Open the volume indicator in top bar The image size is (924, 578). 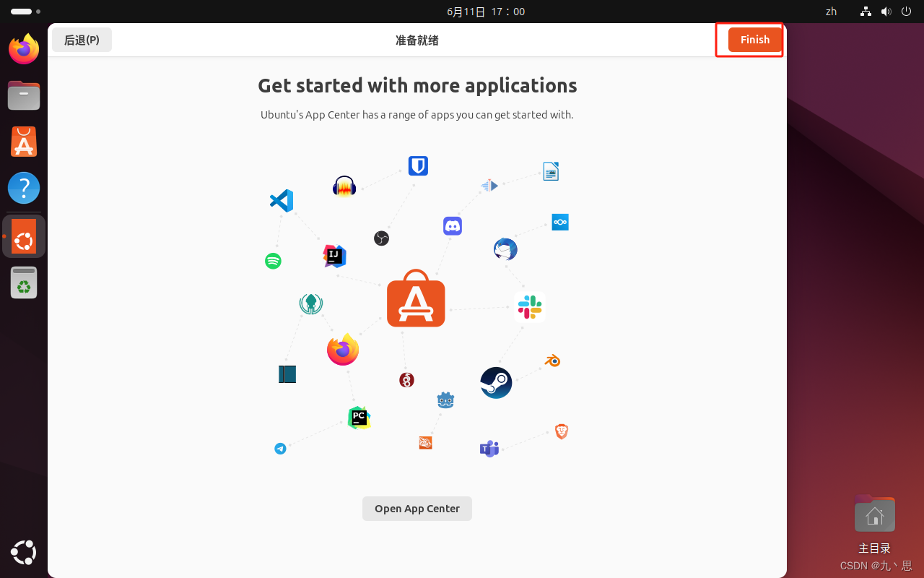click(886, 12)
